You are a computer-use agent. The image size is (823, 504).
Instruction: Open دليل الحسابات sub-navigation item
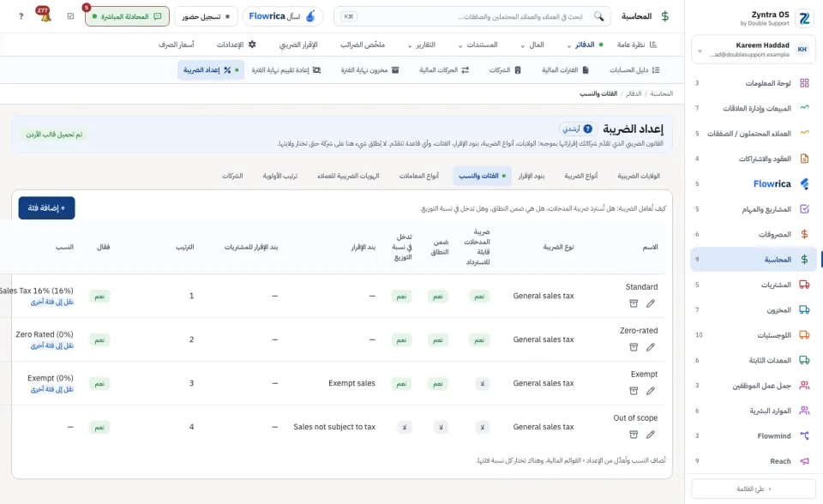click(634, 69)
